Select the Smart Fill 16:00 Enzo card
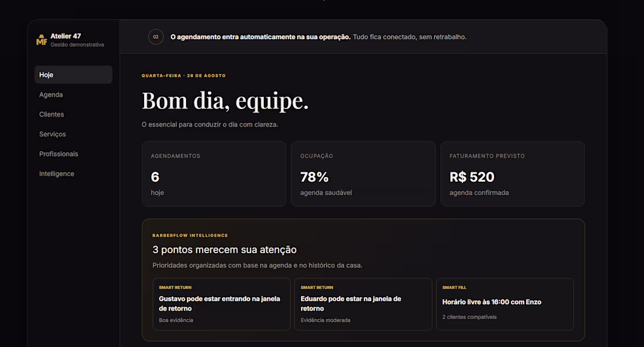The height and width of the screenshot is (347, 644). click(505, 304)
